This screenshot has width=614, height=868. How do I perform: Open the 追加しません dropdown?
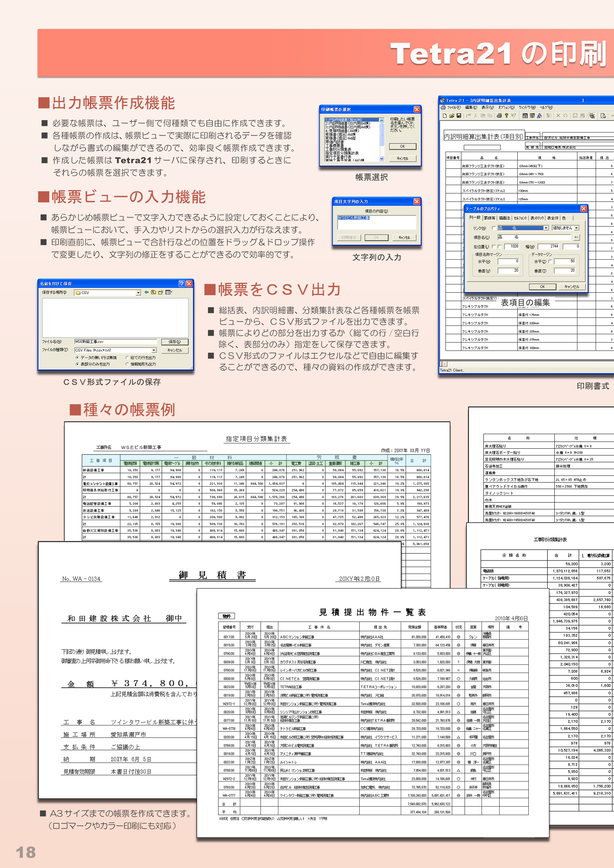tap(576, 228)
